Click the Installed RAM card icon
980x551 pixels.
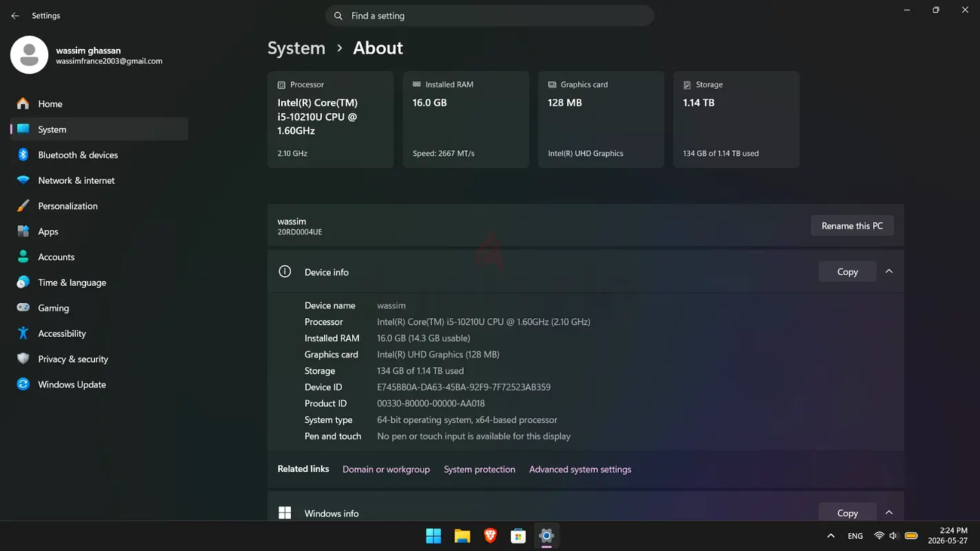[x=416, y=85]
